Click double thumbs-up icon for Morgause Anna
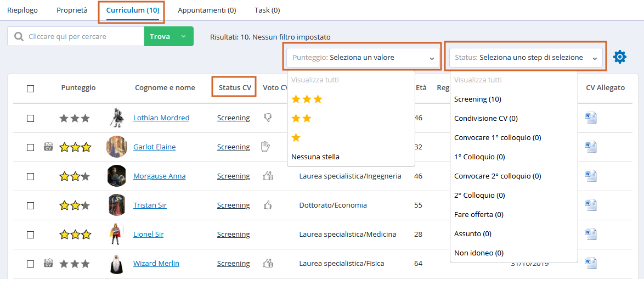 [268, 176]
